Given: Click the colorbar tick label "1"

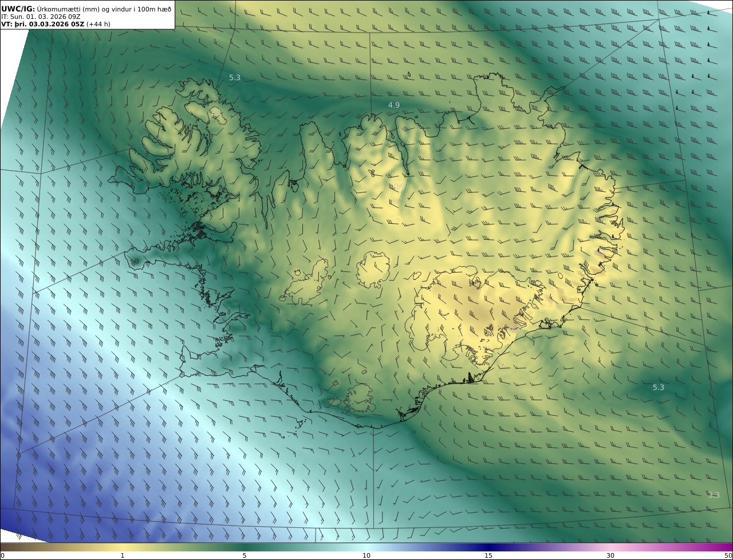Looking at the screenshot, I should (x=123, y=555).
